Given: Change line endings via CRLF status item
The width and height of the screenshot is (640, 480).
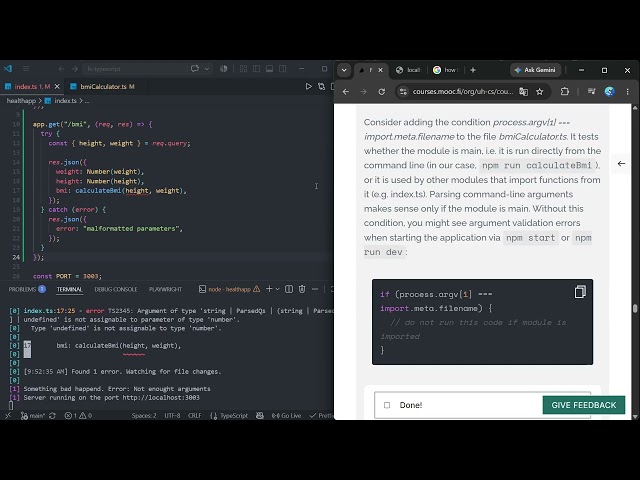Looking at the screenshot, I should pyautogui.click(x=195, y=416).
